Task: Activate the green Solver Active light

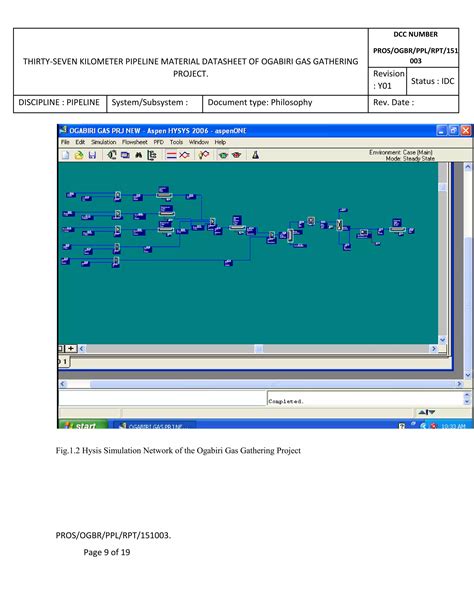Action: pos(223,155)
